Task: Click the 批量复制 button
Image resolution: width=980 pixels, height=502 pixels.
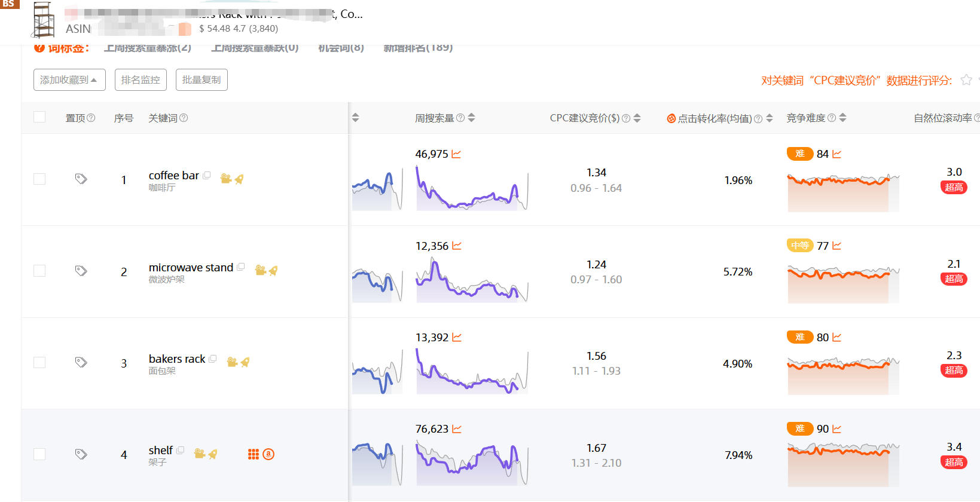Action: 202,80
